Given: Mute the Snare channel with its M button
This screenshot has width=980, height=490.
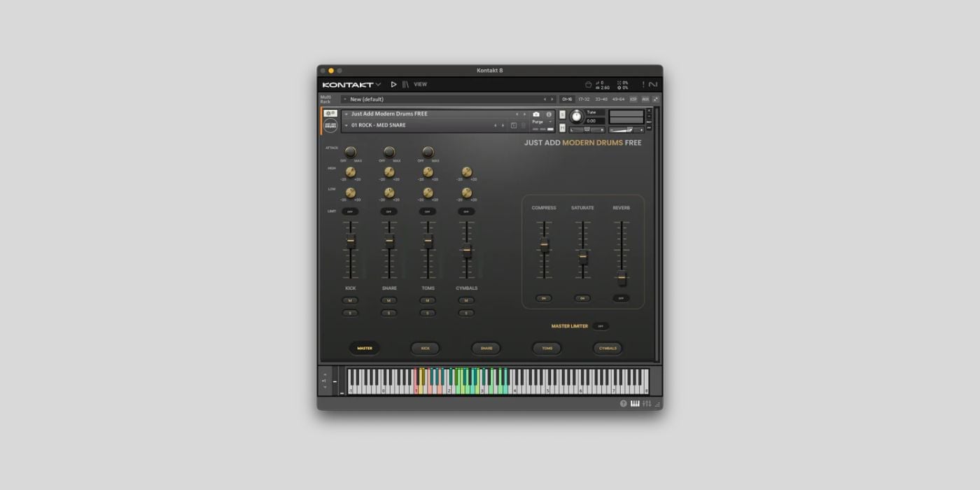Looking at the screenshot, I should coord(388,300).
